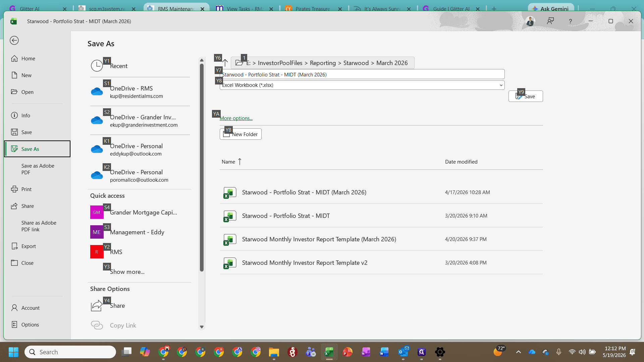Select Starwood Monthly Investor Report Template v2
The image size is (644, 362).
pos(381,262)
